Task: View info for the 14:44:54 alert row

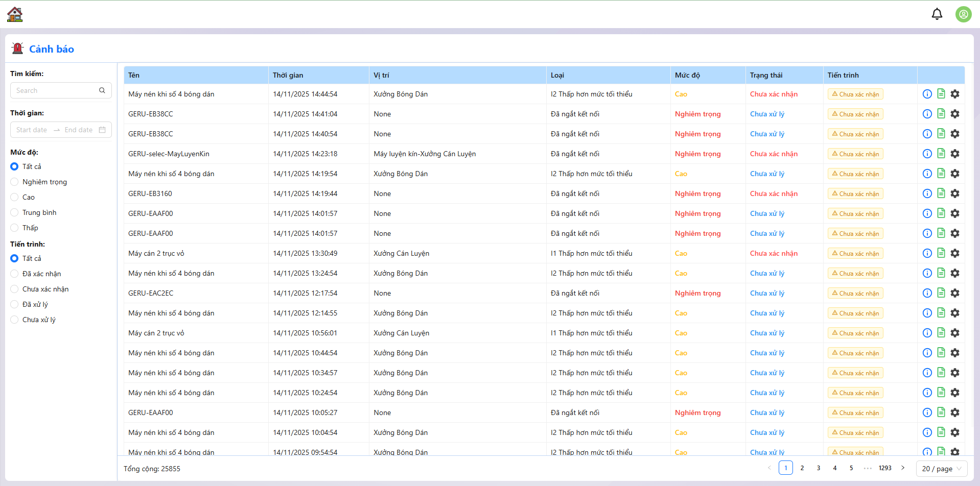Action: coord(927,94)
